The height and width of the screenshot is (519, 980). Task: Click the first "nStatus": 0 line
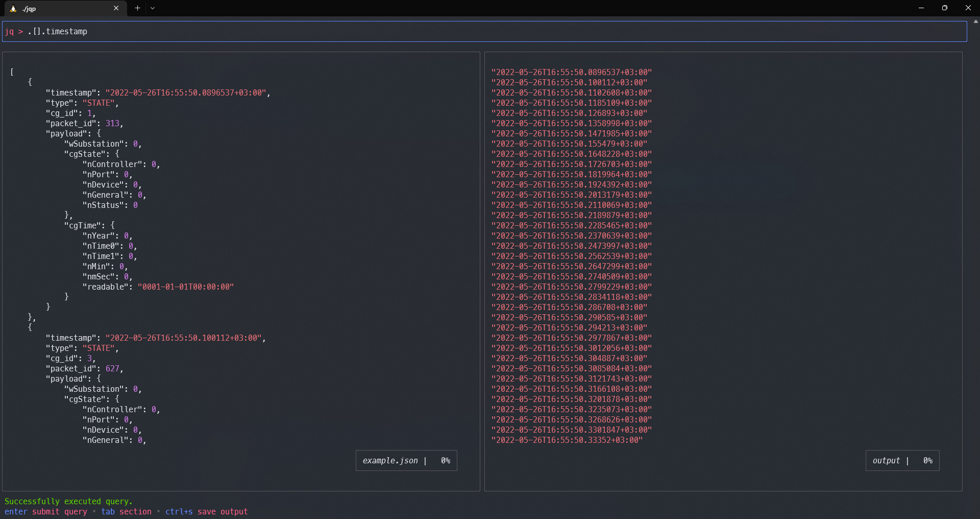tap(110, 205)
